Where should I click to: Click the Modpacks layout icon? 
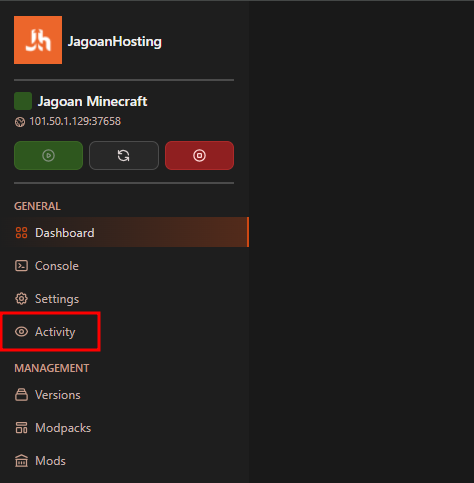[21, 428]
